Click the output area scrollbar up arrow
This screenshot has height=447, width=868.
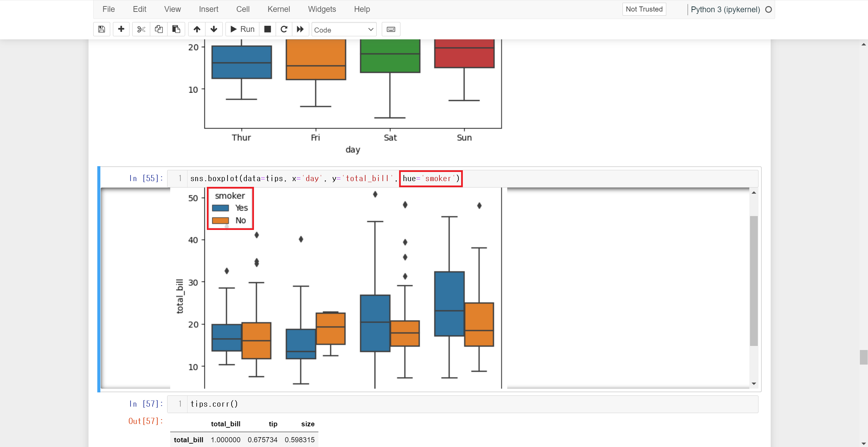(x=754, y=193)
